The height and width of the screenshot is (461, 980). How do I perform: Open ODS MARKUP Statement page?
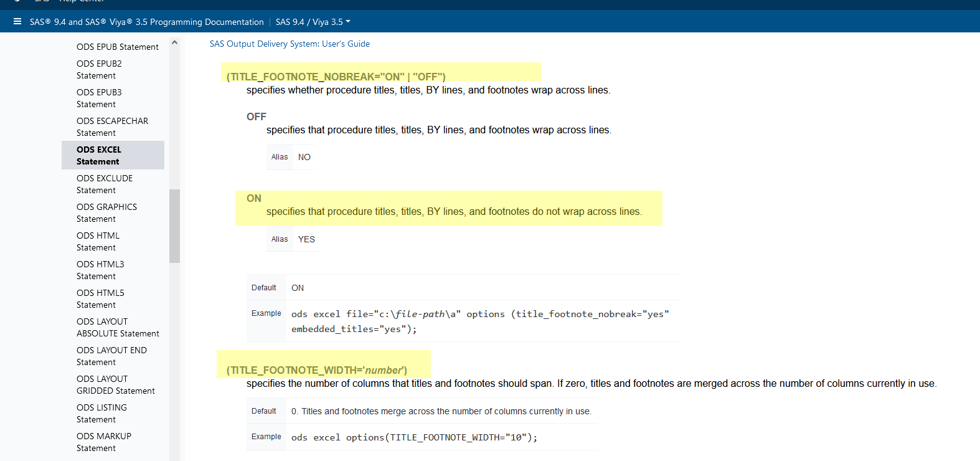103,442
